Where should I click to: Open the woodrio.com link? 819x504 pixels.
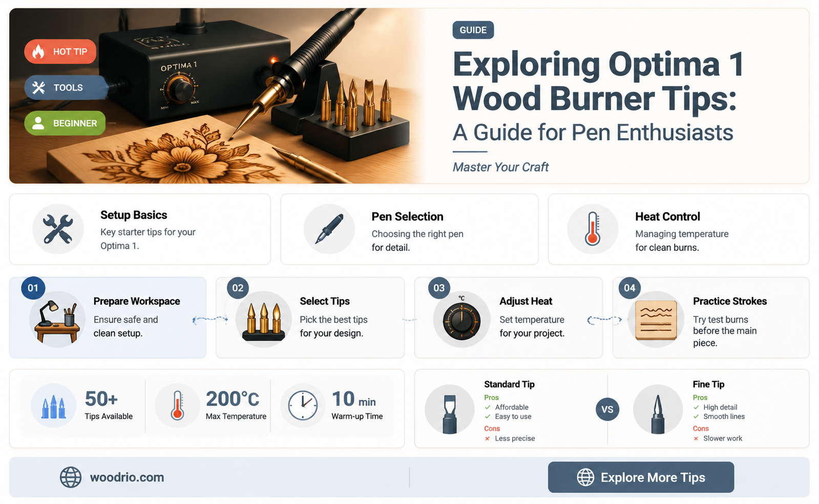tap(127, 477)
